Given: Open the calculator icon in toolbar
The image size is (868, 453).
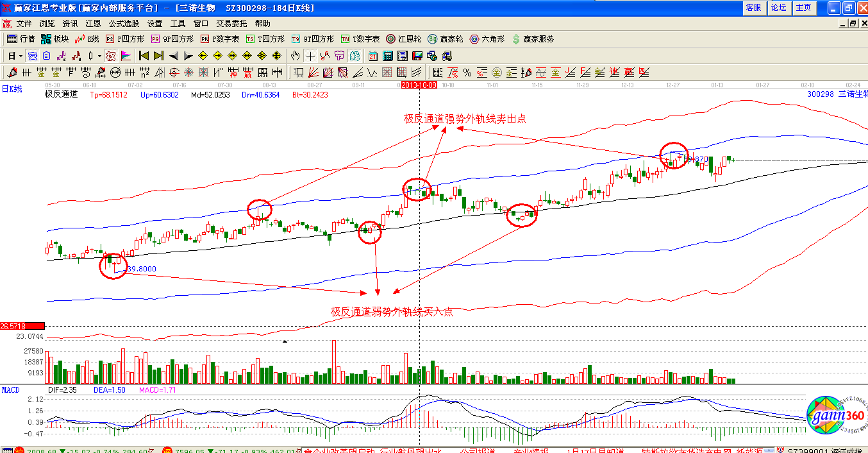Looking at the screenshot, I should click(388, 56).
